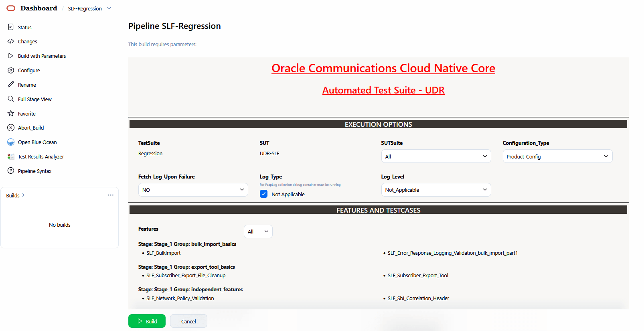Viewport: 644px width, 331px height.
Task: Click the Test Results Analyzer icon
Action: pyautogui.click(x=11, y=156)
